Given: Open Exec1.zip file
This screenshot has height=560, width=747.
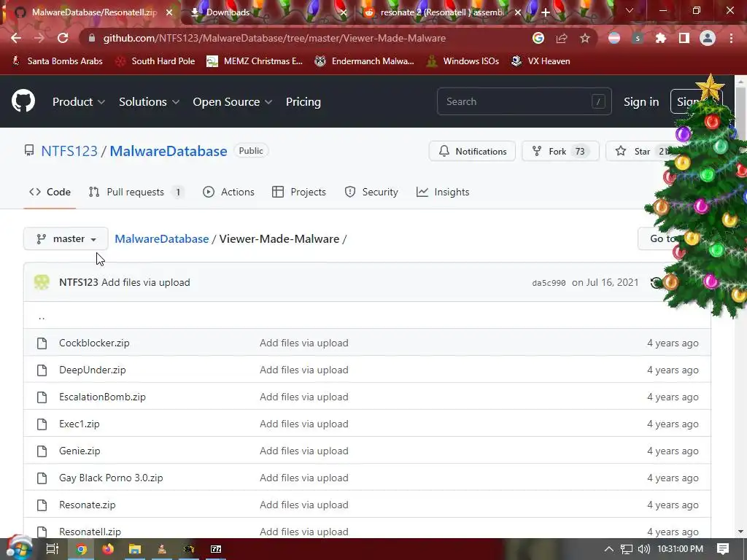Looking at the screenshot, I should pos(80,424).
